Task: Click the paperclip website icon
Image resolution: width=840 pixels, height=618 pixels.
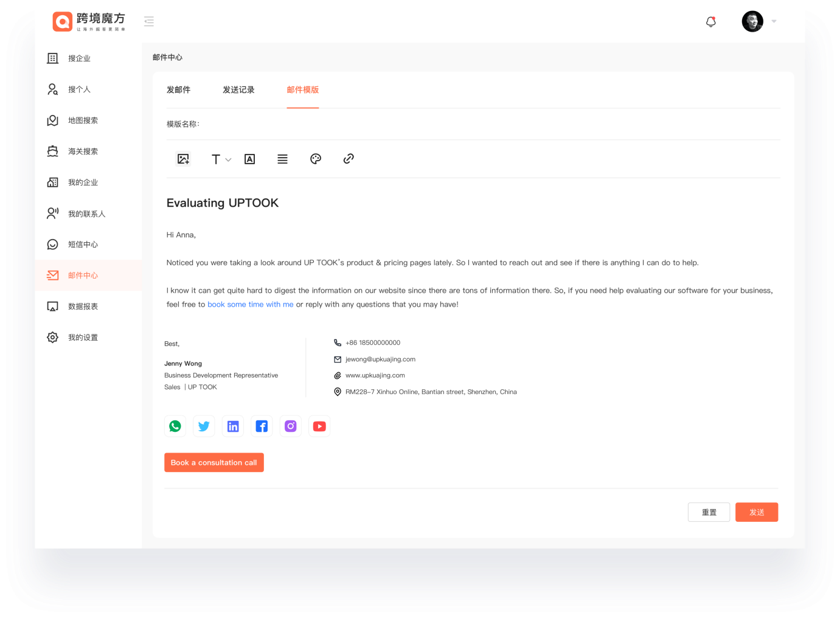Action: point(338,376)
